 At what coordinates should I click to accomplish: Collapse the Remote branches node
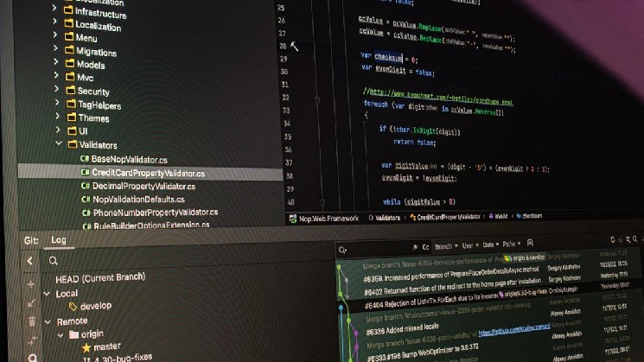(48, 321)
